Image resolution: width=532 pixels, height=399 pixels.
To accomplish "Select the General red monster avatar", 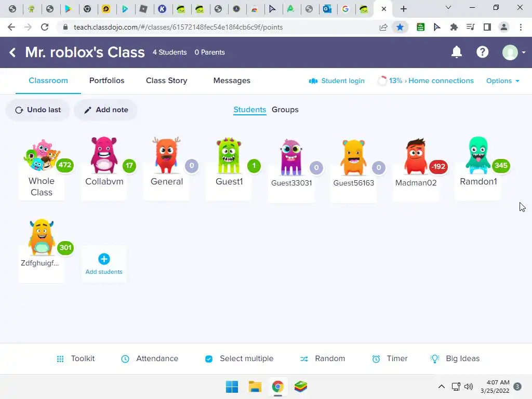I will pyautogui.click(x=166, y=155).
